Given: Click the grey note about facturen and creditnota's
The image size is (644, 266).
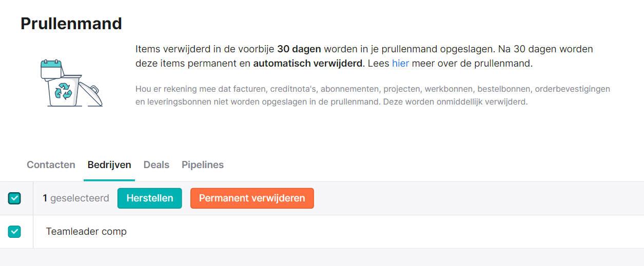Looking at the screenshot, I should (x=373, y=95).
